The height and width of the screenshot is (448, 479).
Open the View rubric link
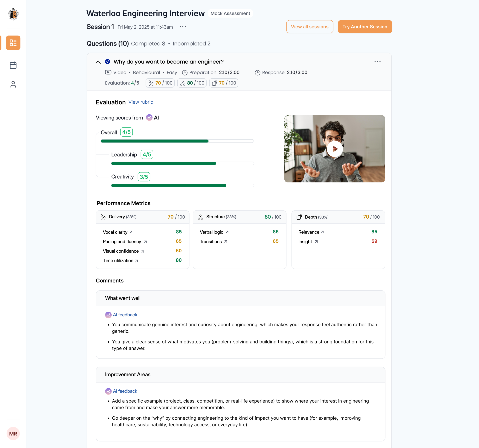(x=141, y=102)
